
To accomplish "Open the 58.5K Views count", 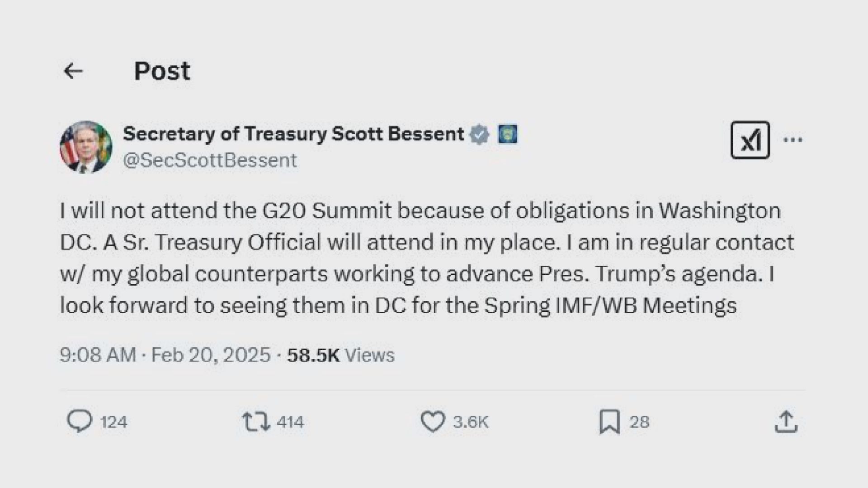I will [x=341, y=355].
